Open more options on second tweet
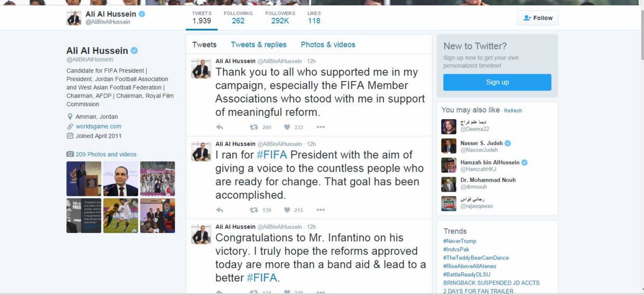Image resolution: width=644 pixels, height=295 pixels. click(320, 210)
